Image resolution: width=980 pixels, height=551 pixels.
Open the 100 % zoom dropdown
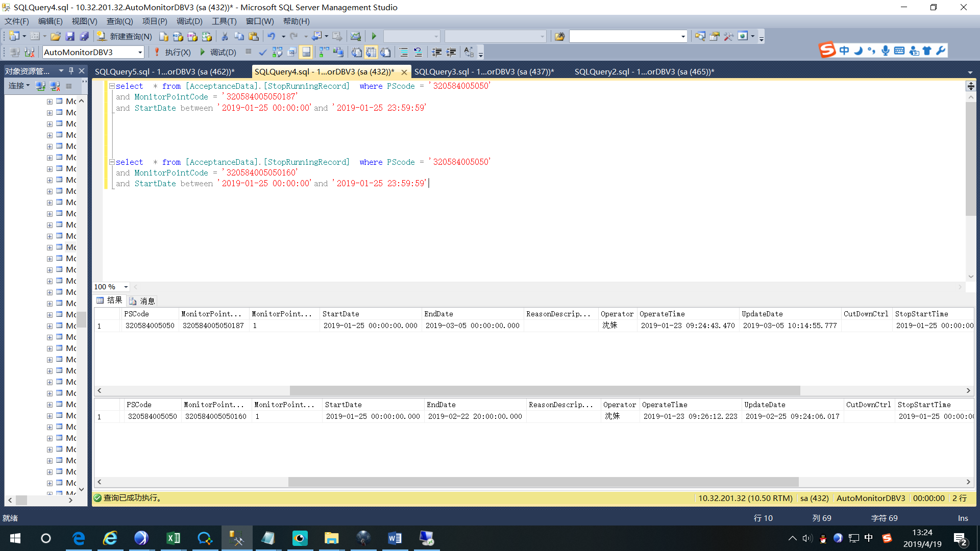click(126, 287)
